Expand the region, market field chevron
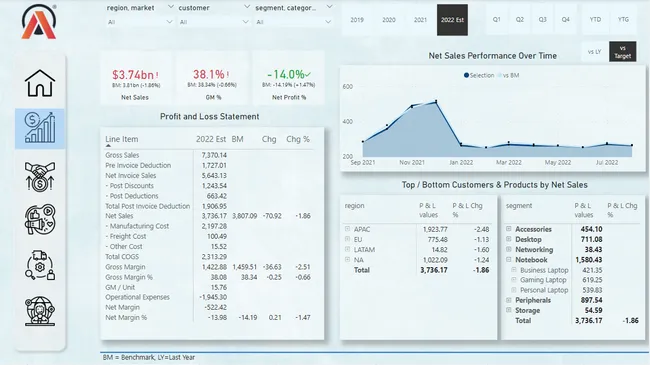650x365 pixels. point(170,7)
